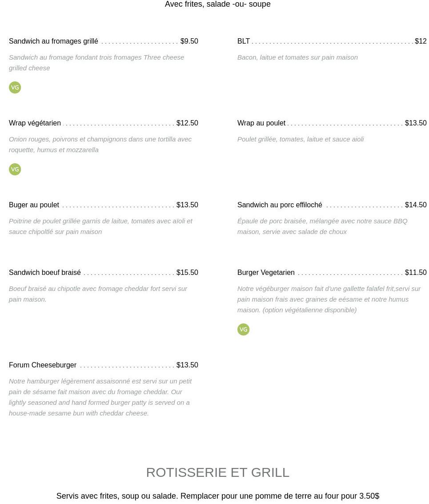This screenshot has height=504, width=429.
Task: Open the Forum Cheeseburger item
Action: coord(43,365)
